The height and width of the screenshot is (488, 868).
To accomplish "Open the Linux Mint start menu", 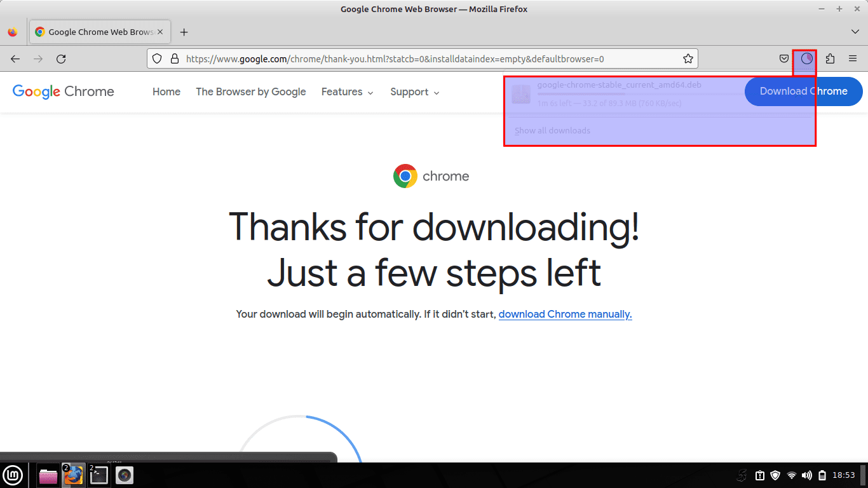I will tap(13, 475).
